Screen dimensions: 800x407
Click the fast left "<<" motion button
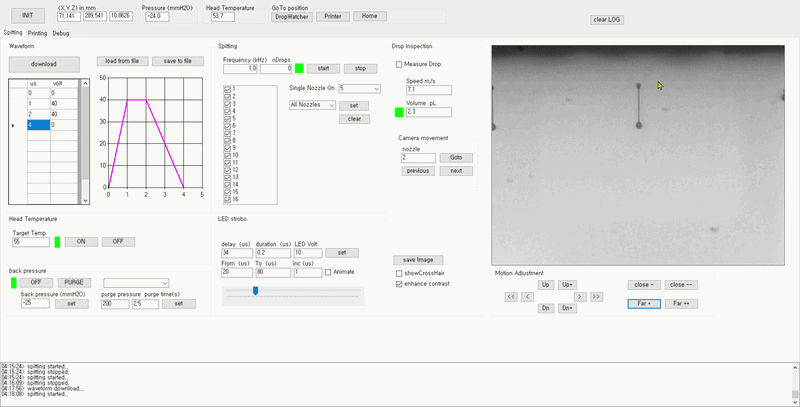point(511,297)
